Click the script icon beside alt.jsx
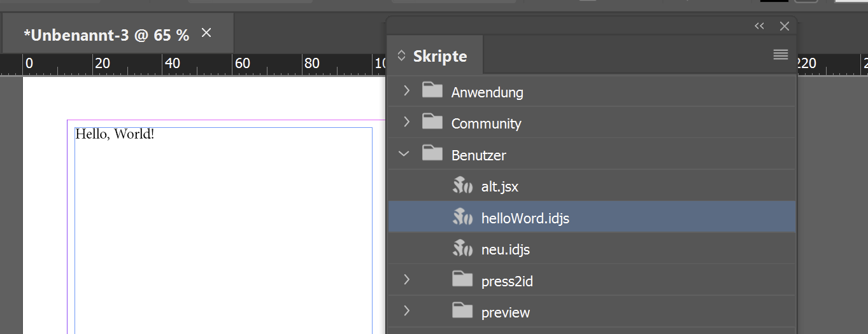The height and width of the screenshot is (334, 868). (462, 186)
